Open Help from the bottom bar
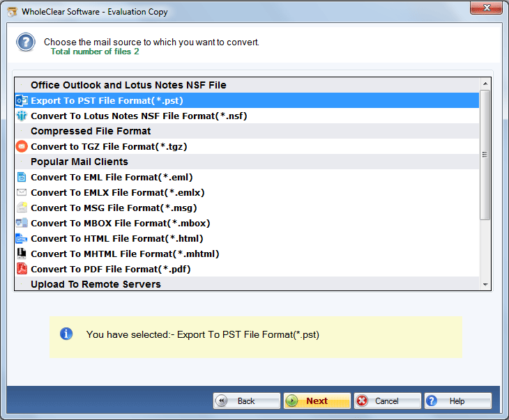The width and height of the screenshot is (509, 420). pyautogui.click(x=458, y=401)
